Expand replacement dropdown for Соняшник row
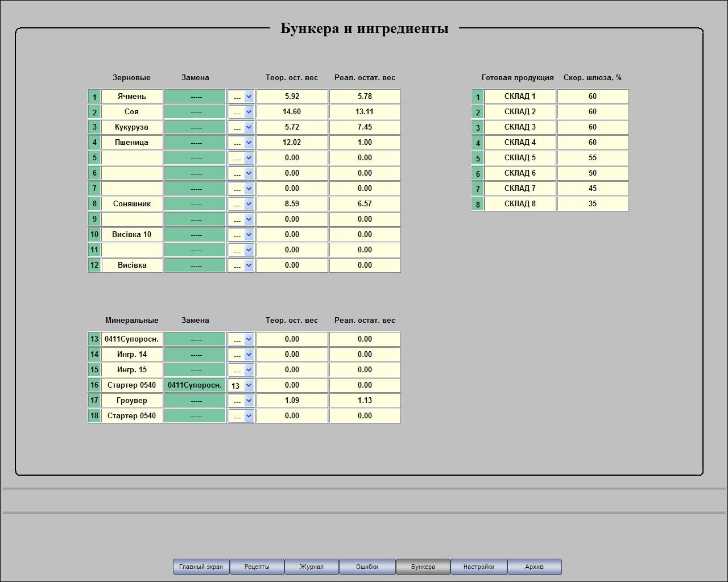The width and height of the screenshot is (728, 582). tap(241, 204)
